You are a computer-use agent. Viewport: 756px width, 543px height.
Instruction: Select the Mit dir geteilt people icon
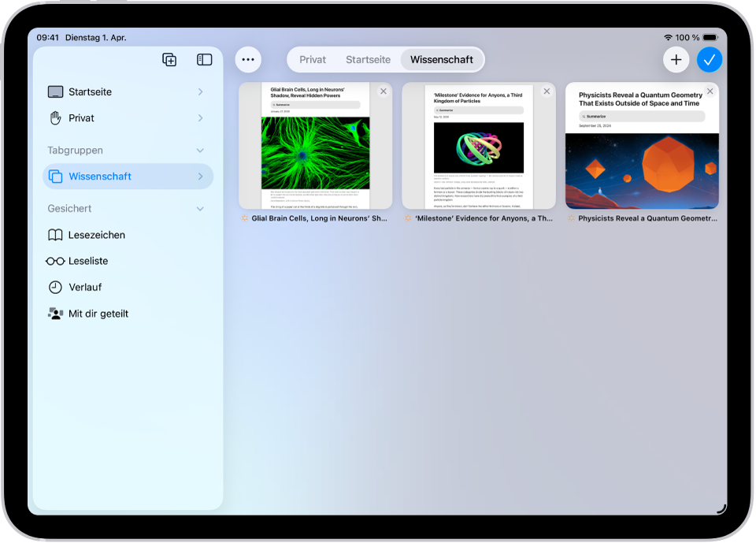tap(56, 313)
